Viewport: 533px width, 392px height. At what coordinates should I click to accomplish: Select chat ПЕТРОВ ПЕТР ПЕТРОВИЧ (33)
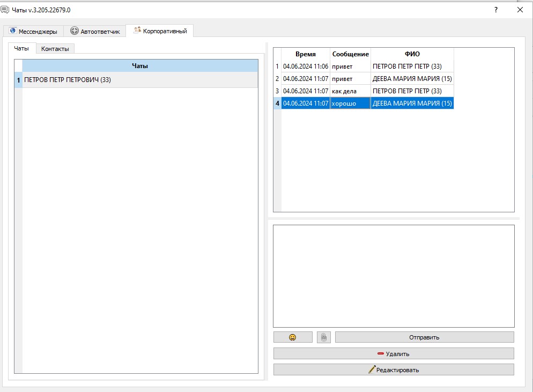click(136, 80)
